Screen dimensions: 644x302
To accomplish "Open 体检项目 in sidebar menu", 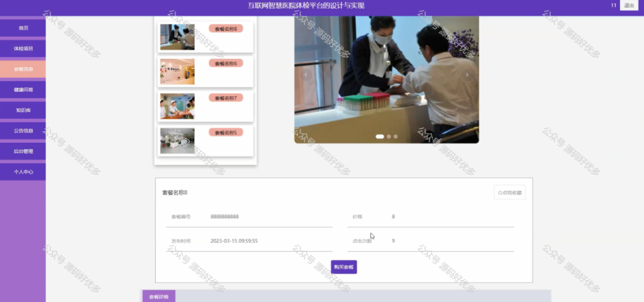I will (x=23, y=48).
